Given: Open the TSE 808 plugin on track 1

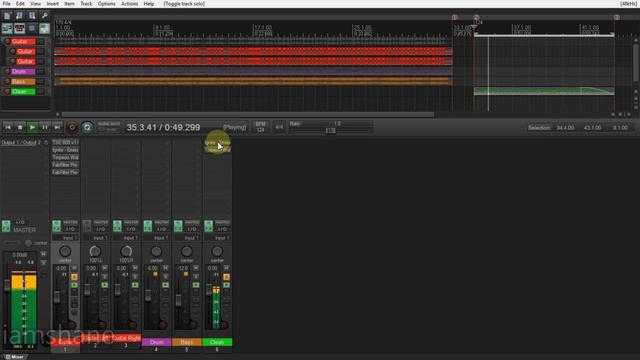Looking at the screenshot, I should pyautogui.click(x=65, y=142).
